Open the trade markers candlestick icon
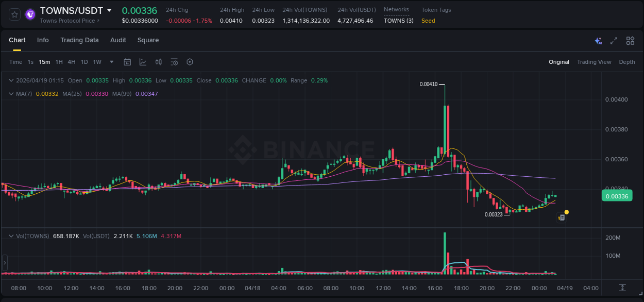The height and width of the screenshot is (302, 644). (158, 62)
